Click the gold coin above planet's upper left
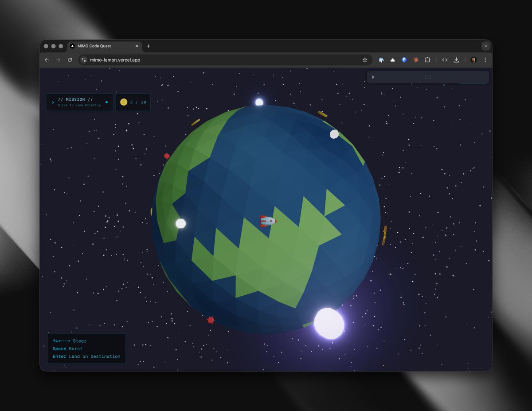532x411 pixels. (196, 122)
